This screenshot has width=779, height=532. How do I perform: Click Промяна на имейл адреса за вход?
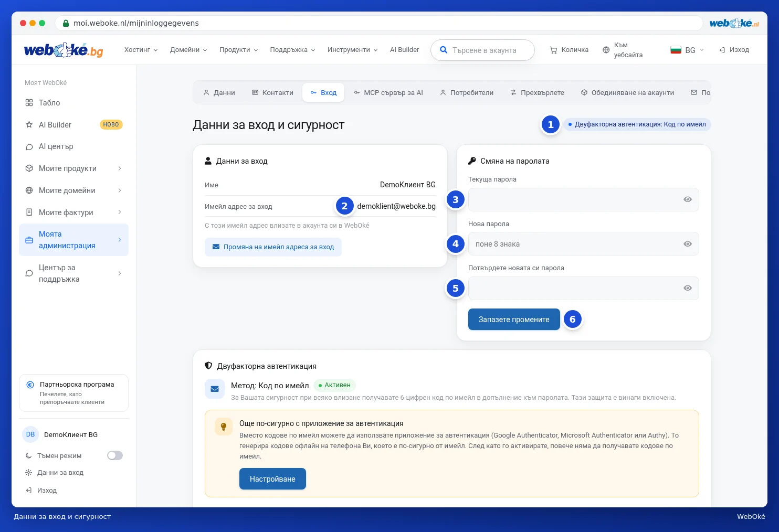[x=273, y=247]
